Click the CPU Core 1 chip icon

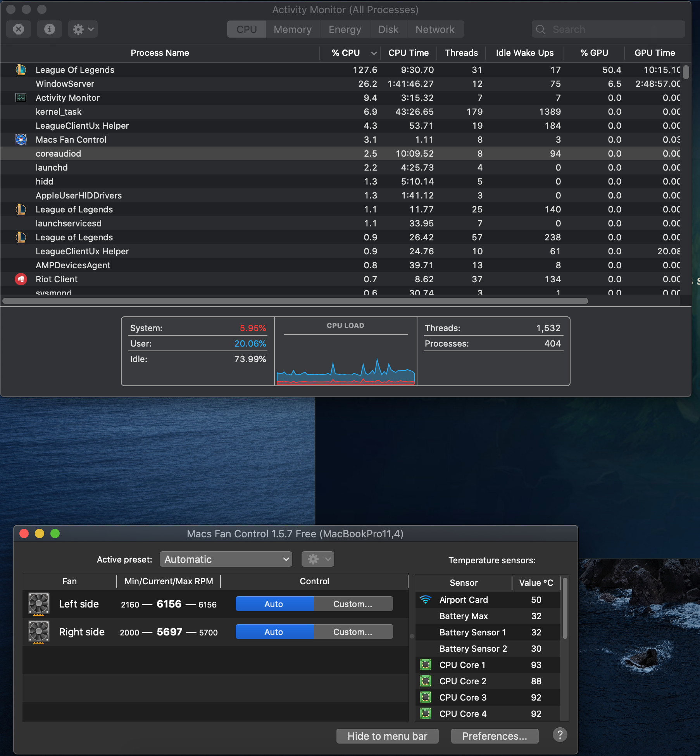[426, 665]
